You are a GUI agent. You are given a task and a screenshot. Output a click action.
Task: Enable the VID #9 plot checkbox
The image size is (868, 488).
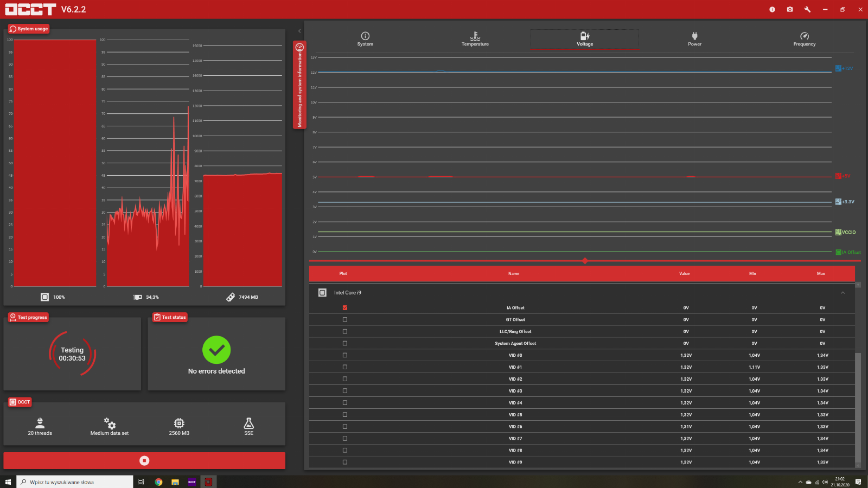(x=345, y=463)
